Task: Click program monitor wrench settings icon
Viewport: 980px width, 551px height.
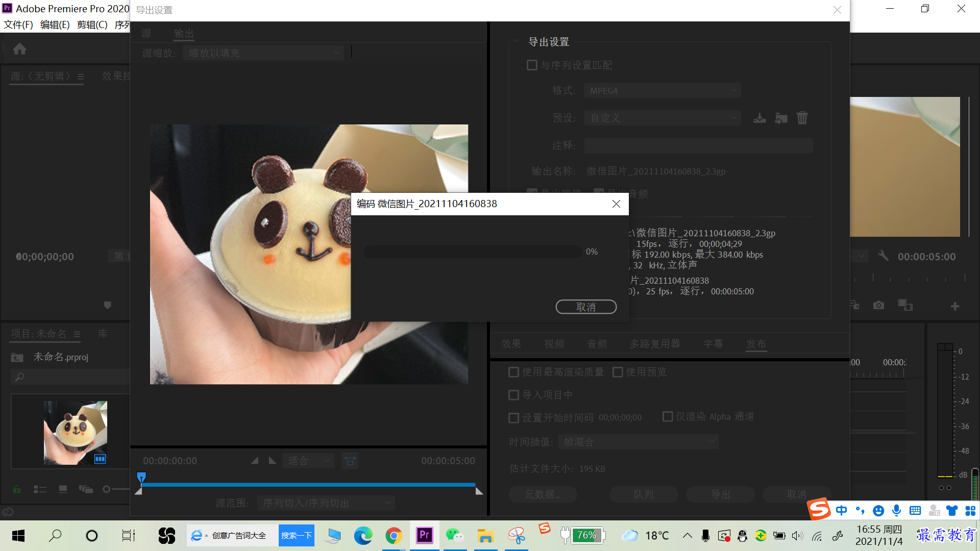Action: (x=883, y=256)
